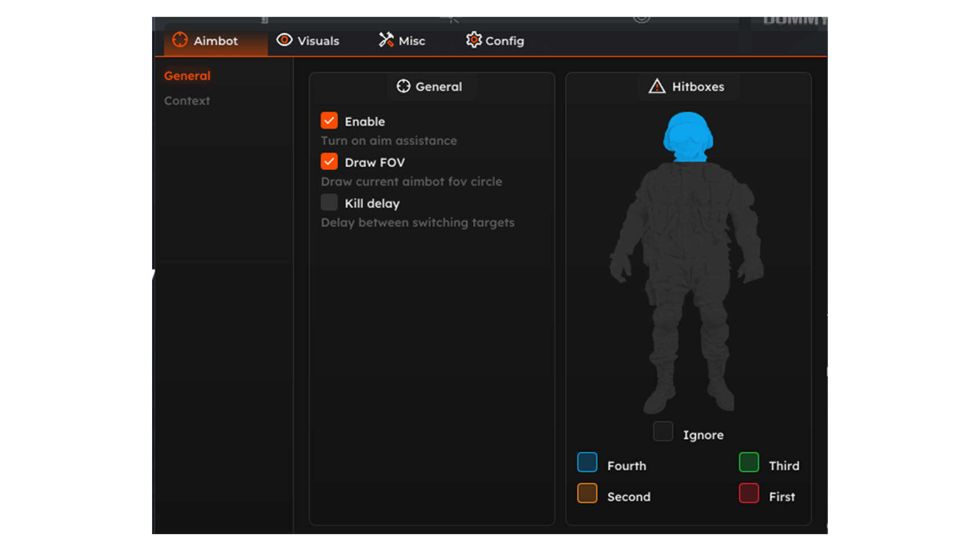Pick the green Third priority swatch
The image size is (980, 551).
749,462
